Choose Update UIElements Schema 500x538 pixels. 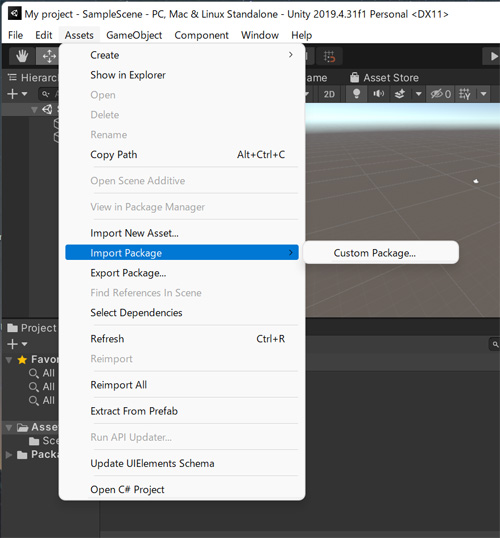pos(182,464)
